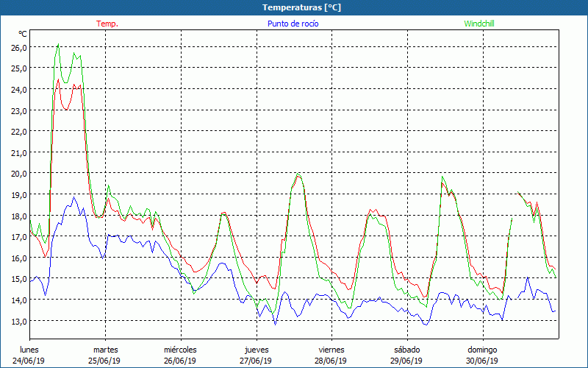Click the 24/06/19 date label
The height and width of the screenshot is (368, 588).
click(29, 361)
